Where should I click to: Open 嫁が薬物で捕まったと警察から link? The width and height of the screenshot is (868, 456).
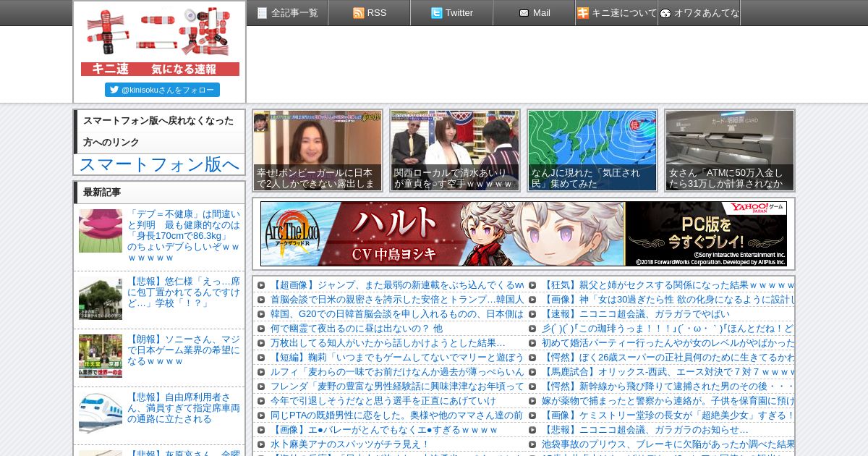coord(668,401)
